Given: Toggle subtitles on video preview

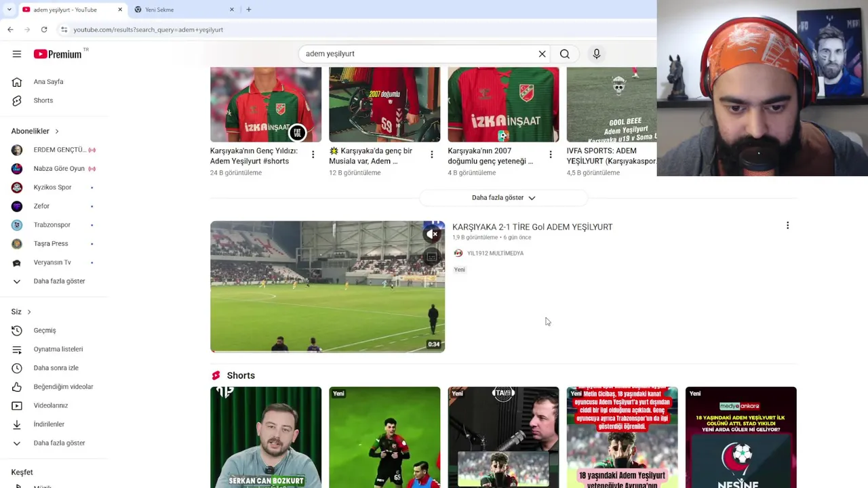Looking at the screenshot, I should (432, 258).
